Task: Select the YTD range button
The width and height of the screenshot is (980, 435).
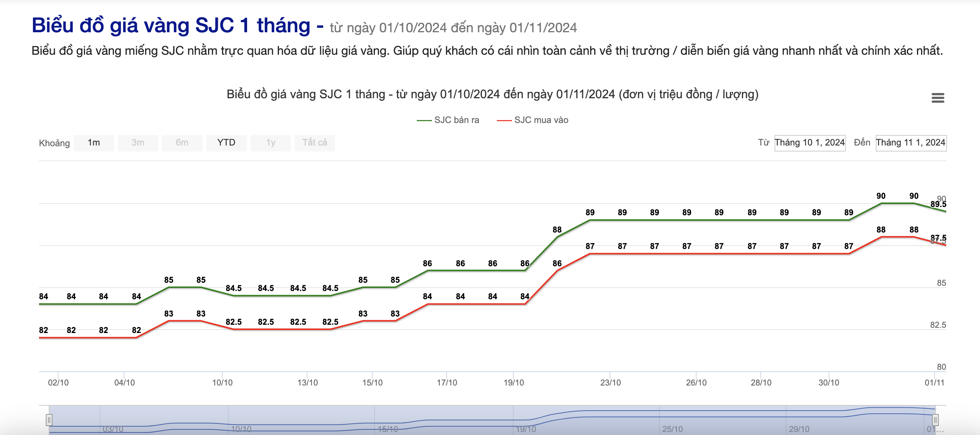Action: (226, 143)
